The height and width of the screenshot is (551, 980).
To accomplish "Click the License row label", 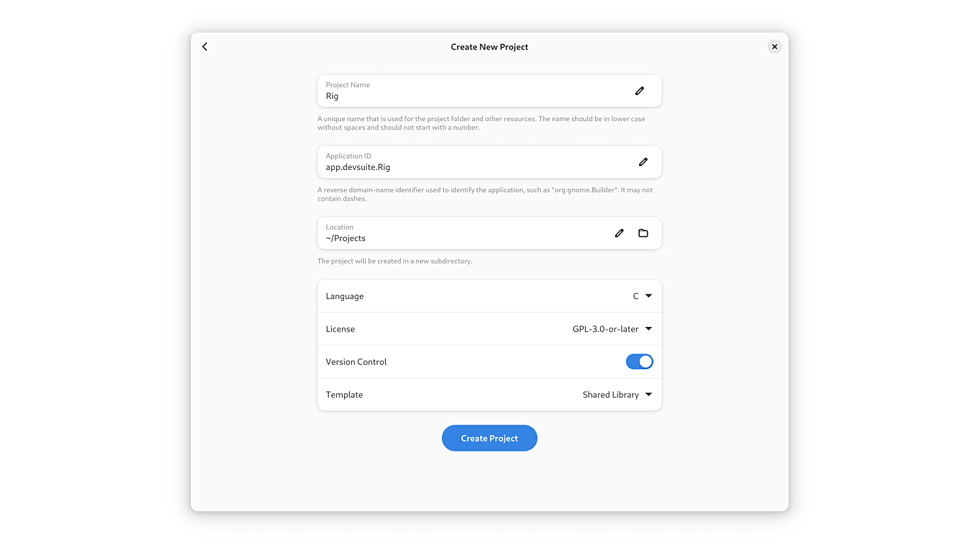I will 340,330.
